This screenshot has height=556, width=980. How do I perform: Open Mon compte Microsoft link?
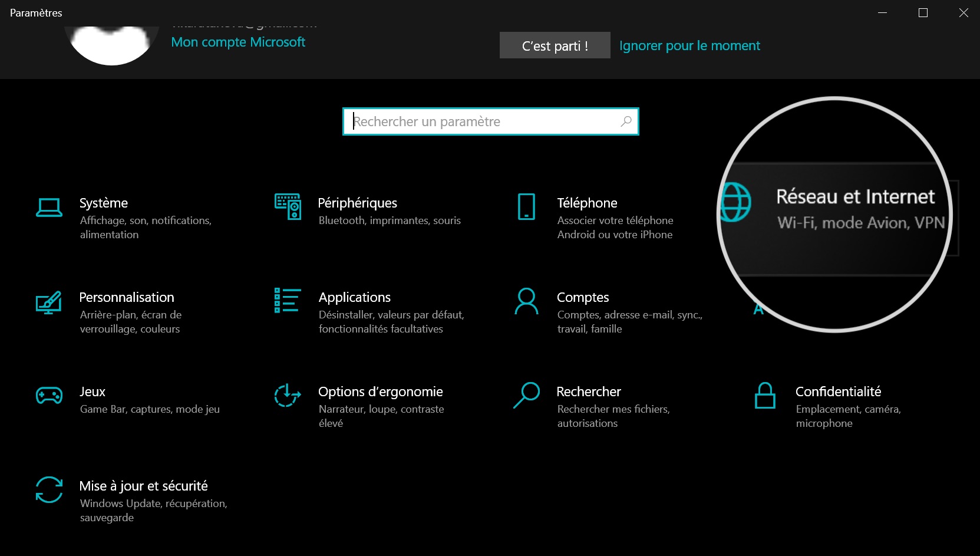pos(238,42)
